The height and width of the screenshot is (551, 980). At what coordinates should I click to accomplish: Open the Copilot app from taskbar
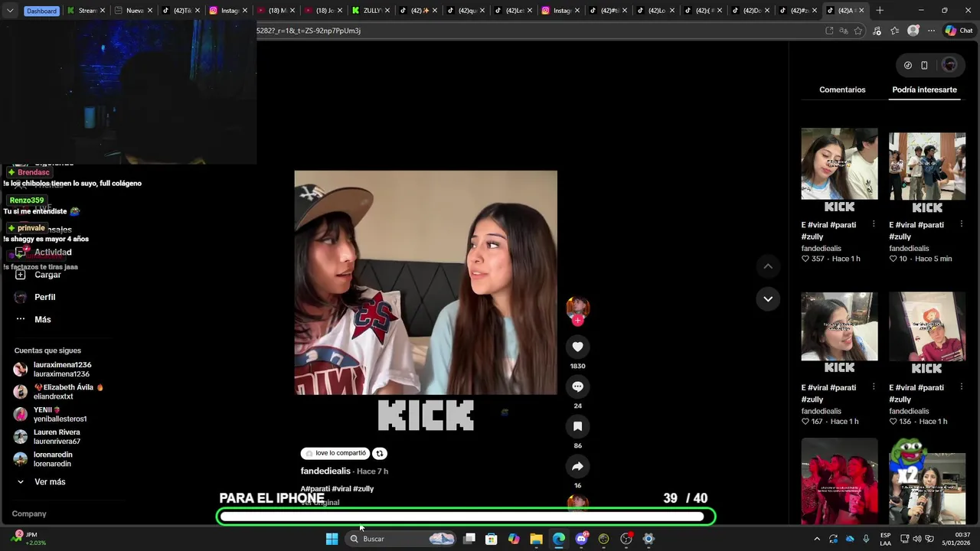coord(514,539)
